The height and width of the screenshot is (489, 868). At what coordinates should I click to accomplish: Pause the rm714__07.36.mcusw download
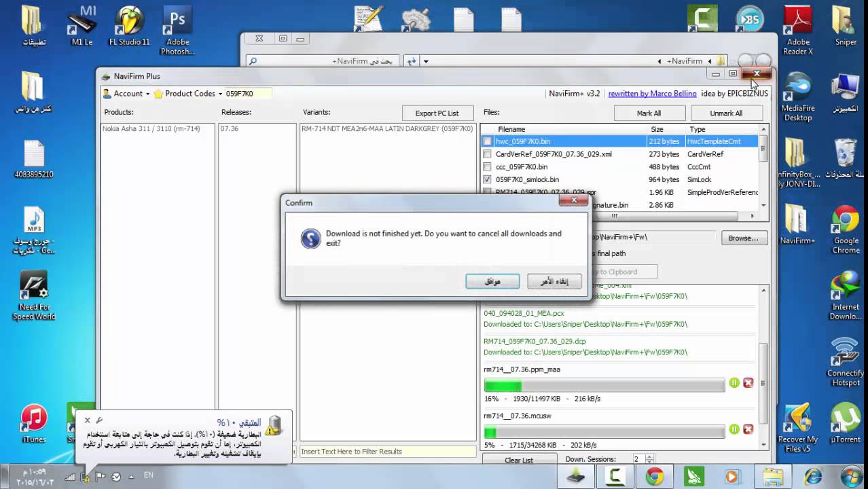tap(734, 429)
